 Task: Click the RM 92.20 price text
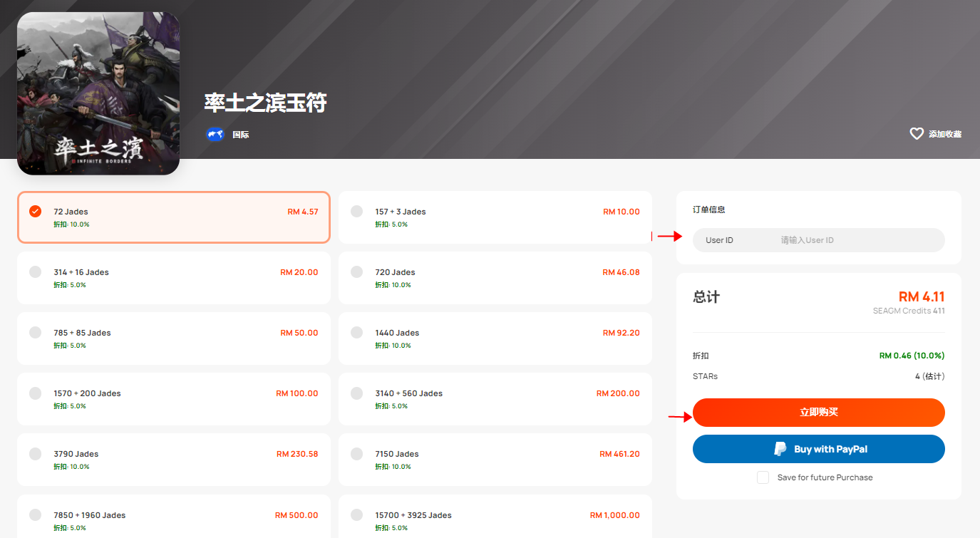click(x=621, y=333)
